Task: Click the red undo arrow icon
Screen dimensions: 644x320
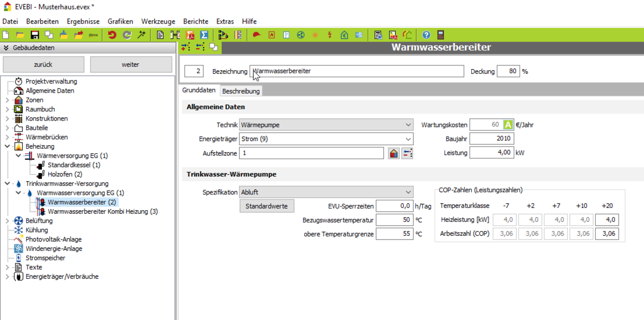Action: (x=112, y=35)
